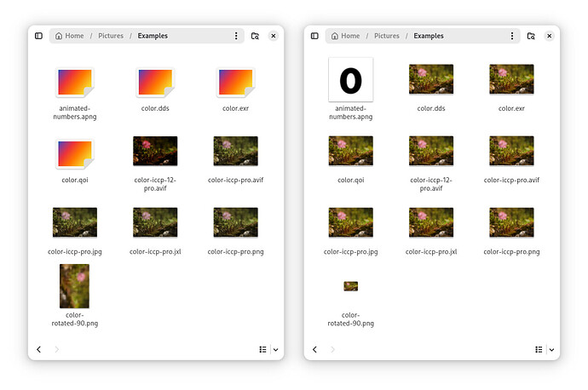This screenshot has height=390, width=588.
Task: Open the path bar kebab menu in left window
Action: [x=236, y=36]
